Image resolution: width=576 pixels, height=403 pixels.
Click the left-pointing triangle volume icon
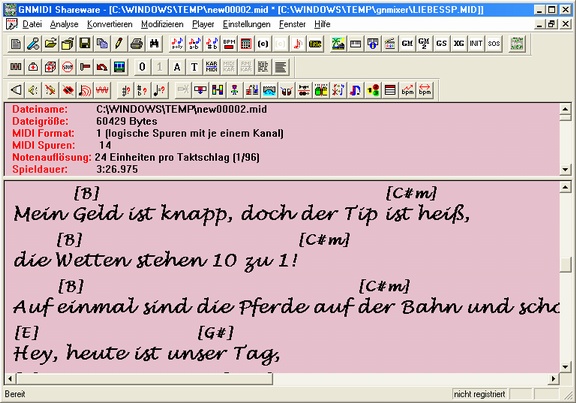16,90
